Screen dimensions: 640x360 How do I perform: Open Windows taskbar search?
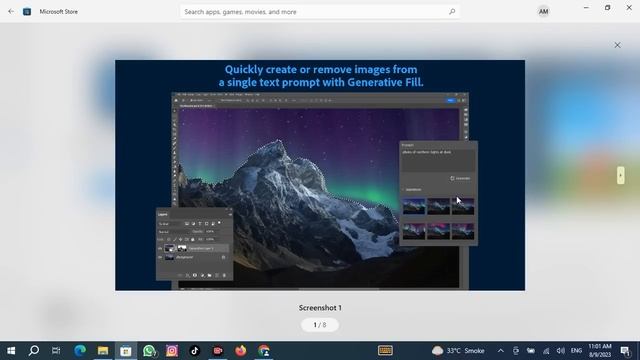point(34,351)
